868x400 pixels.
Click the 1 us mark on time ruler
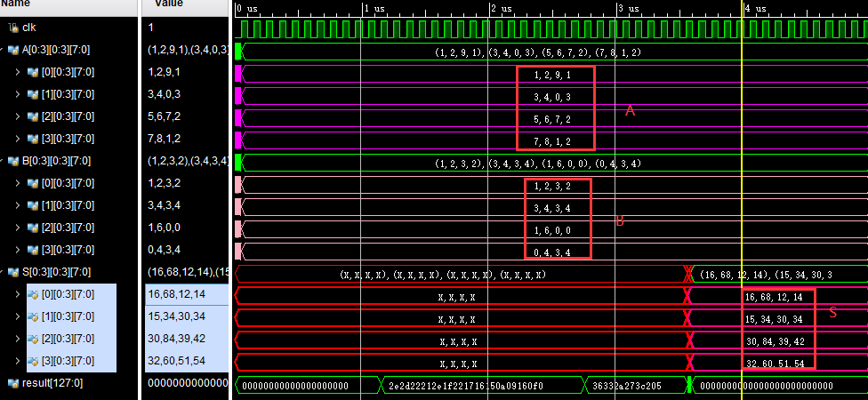pyautogui.click(x=374, y=9)
